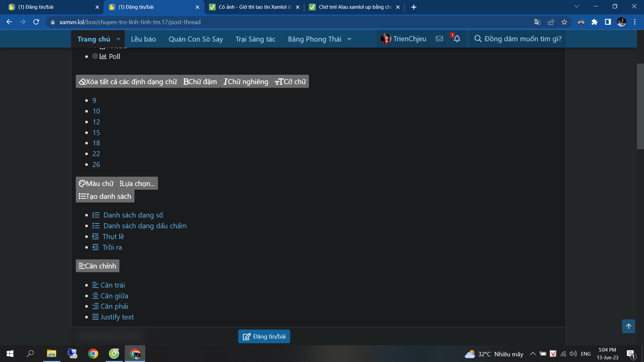Open the inbox envelope icon
Viewport: 644px width, 362px height.
click(x=439, y=39)
